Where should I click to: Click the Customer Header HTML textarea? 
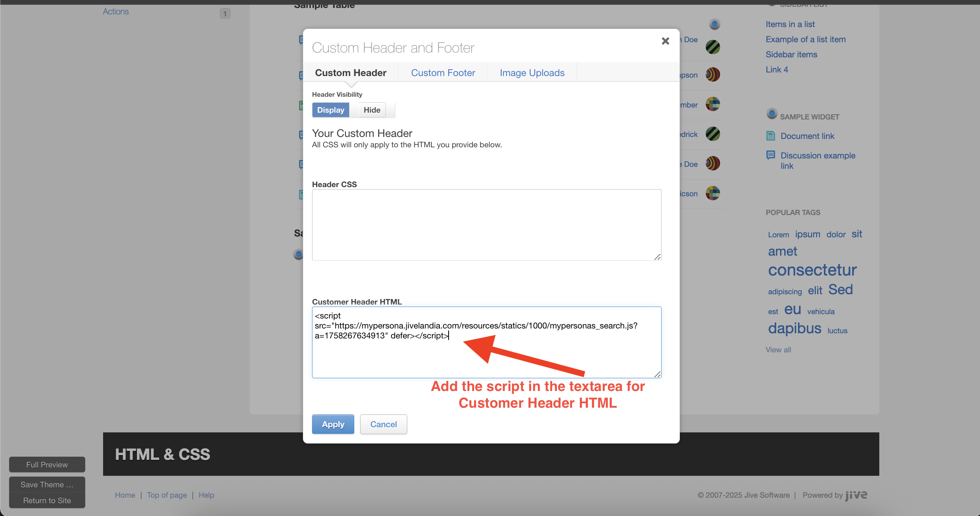click(486, 356)
